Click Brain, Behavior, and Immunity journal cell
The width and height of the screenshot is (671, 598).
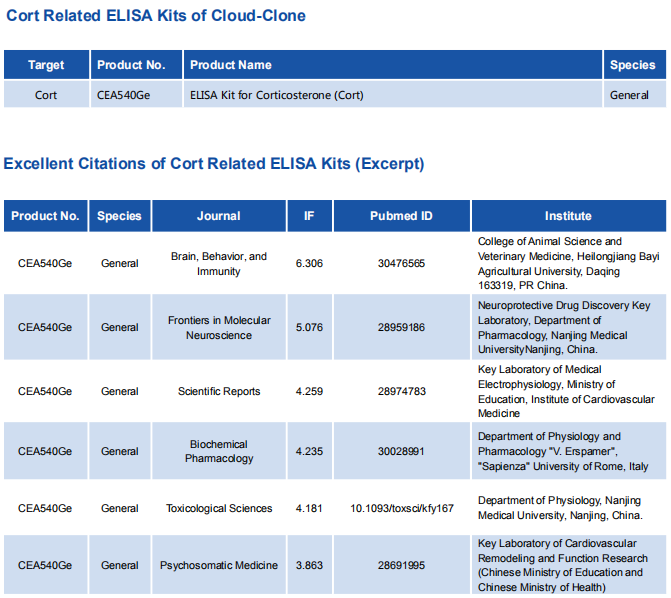point(218,264)
